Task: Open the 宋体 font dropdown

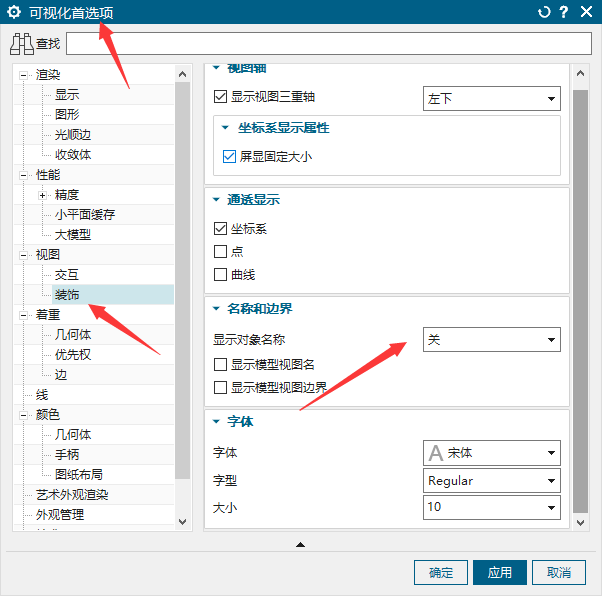Action: [491, 453]
